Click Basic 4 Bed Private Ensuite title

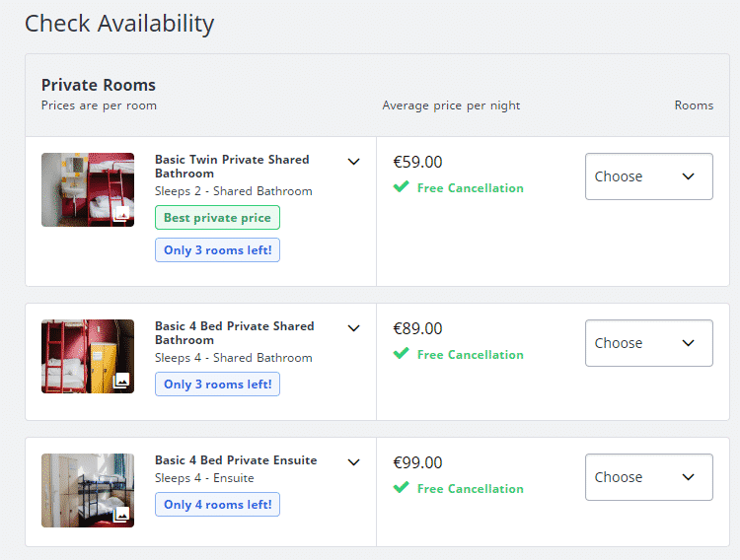tap(236, 460)
